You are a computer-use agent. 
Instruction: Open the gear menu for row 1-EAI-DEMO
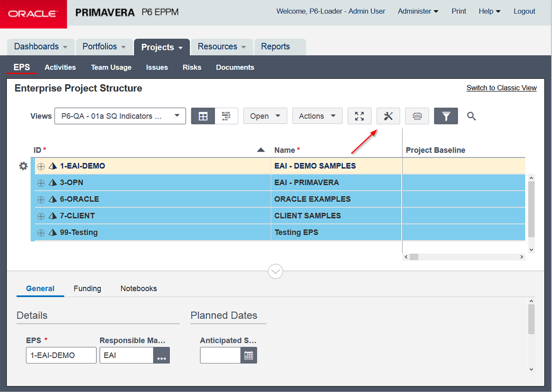coord(23,166)
